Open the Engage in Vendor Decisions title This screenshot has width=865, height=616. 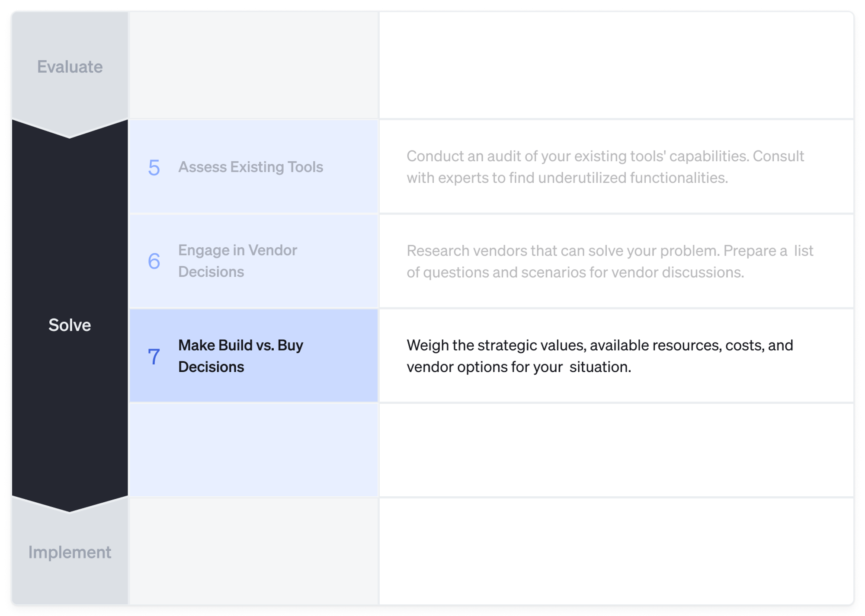[x=237, y=261]
